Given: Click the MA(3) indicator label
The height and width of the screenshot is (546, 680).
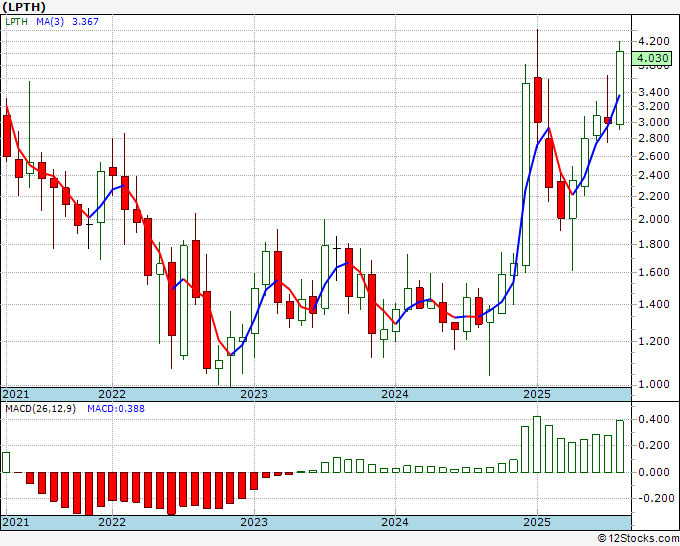Looking at the screenshot, I should tap(50, 21).
